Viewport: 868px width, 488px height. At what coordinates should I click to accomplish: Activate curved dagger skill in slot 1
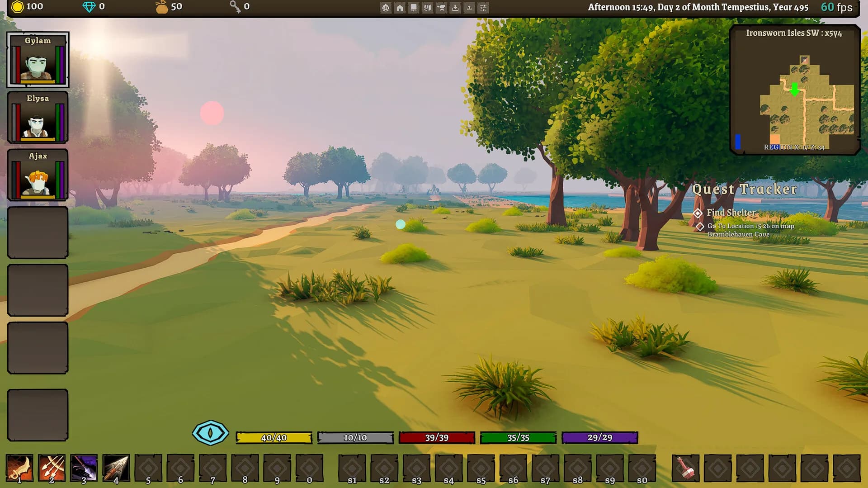(x=19, y=468)
